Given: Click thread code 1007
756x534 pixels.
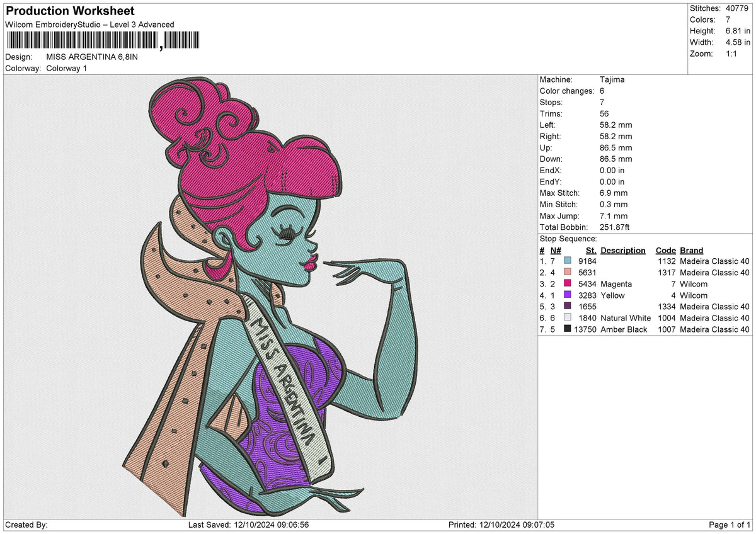Looking at the screenshot, I should (x=667, y=329).
